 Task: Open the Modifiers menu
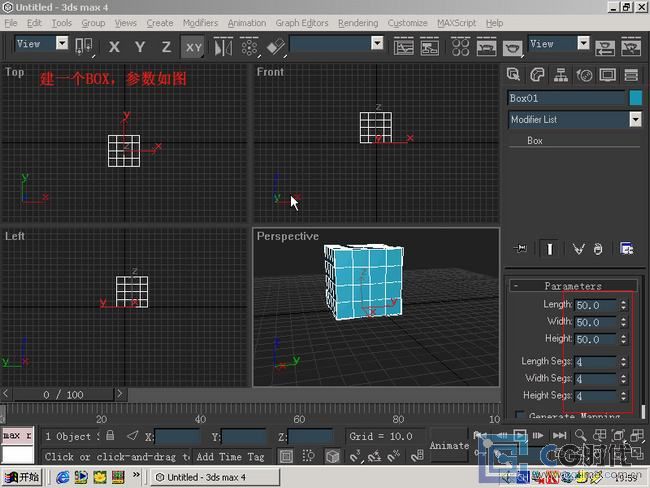click(200, 23)
